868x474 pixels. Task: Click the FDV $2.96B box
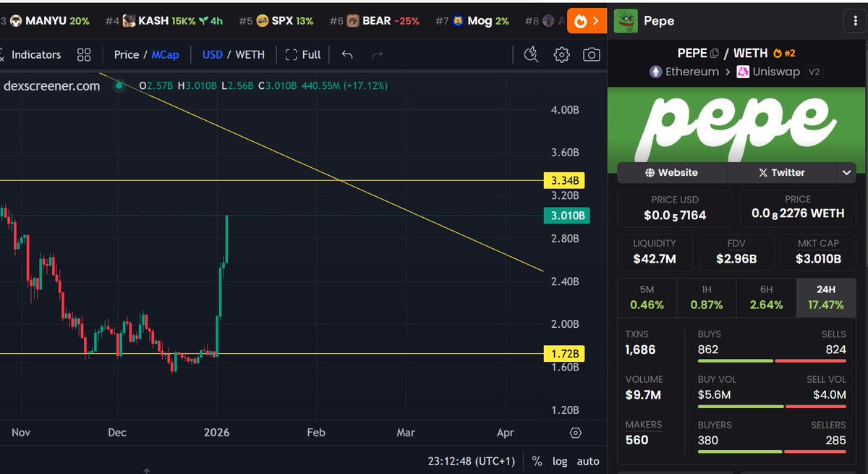[736, 253]
